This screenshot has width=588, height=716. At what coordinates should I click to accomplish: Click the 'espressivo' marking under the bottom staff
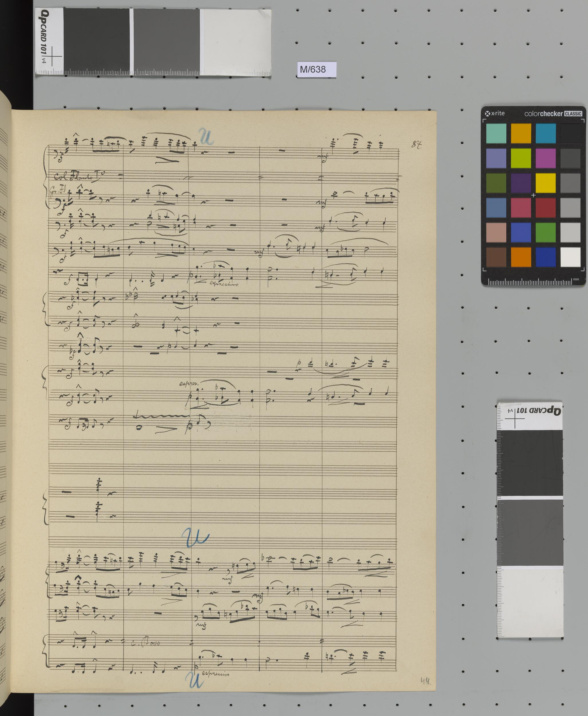(215, 674)
